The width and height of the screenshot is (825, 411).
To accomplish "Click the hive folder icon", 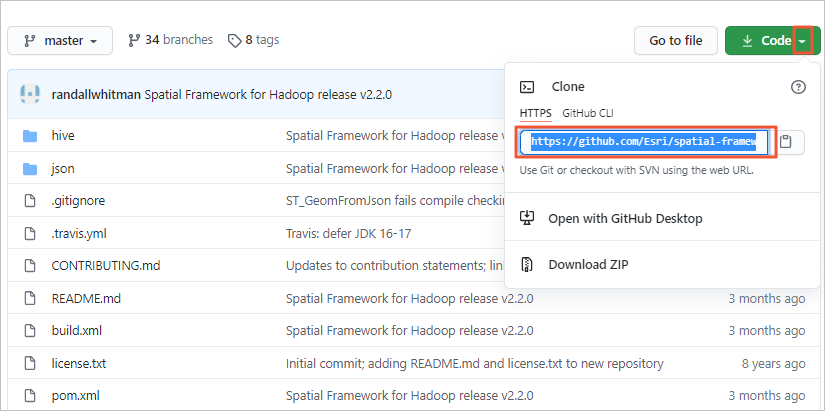I will (x=30, y=136).
